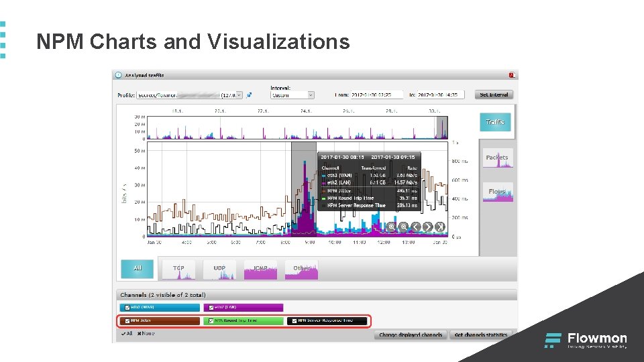Image resolution: width=644 pixels, height=362 pixels.
Task: Switch to the Packets view tab
Action: click(x=497, y=158)
